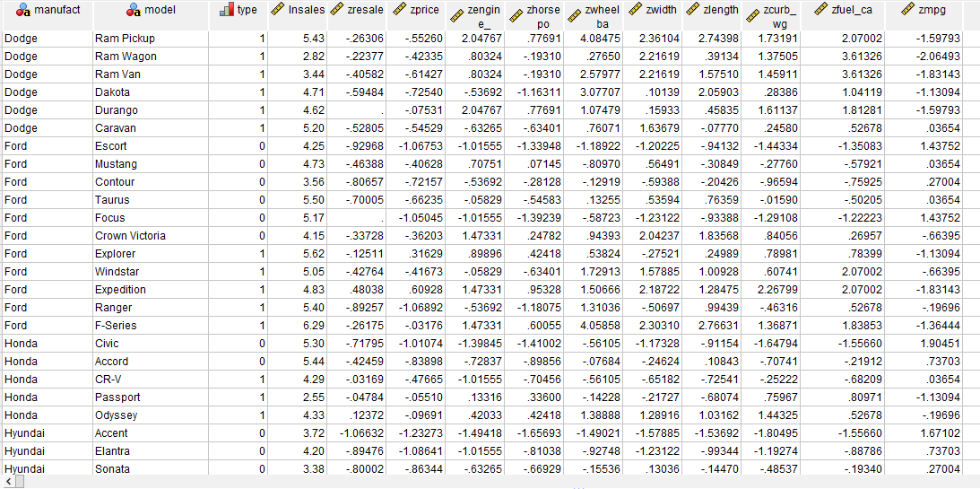Click the empty zresale cell for Durango
980x489 pixels.
pos(357,110)
